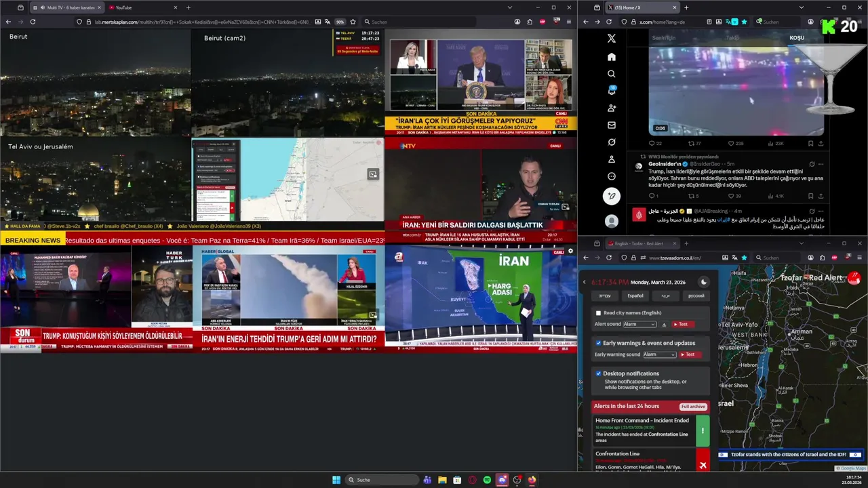Open X more options circle icon
This screenshot has height=488, width=868.
click(x=612, y=176)
